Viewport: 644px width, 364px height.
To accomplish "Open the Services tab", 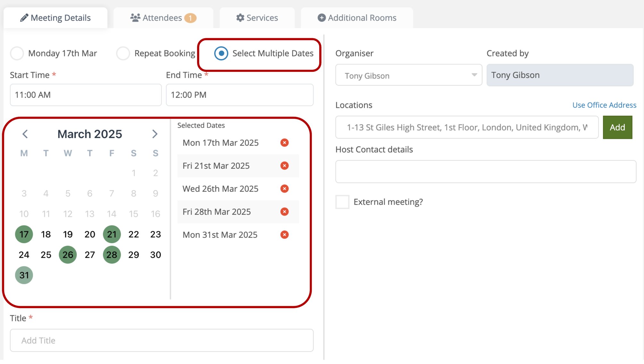I will click(x=257, y=18).
